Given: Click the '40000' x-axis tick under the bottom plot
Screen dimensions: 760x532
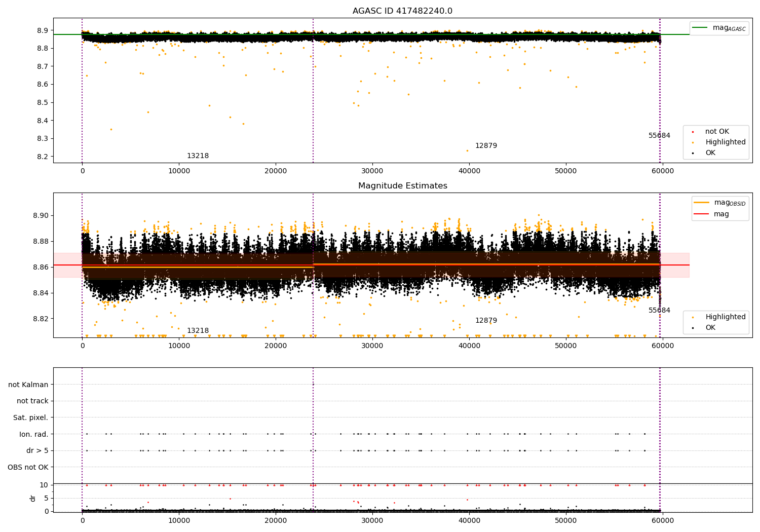Looking at the screenshot, I should 469,521.
